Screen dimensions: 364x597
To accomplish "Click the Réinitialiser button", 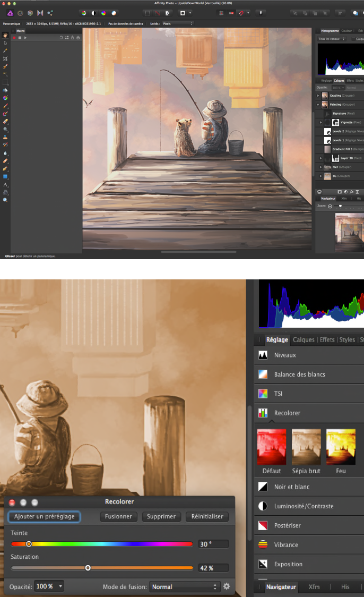I will point(207,516).
